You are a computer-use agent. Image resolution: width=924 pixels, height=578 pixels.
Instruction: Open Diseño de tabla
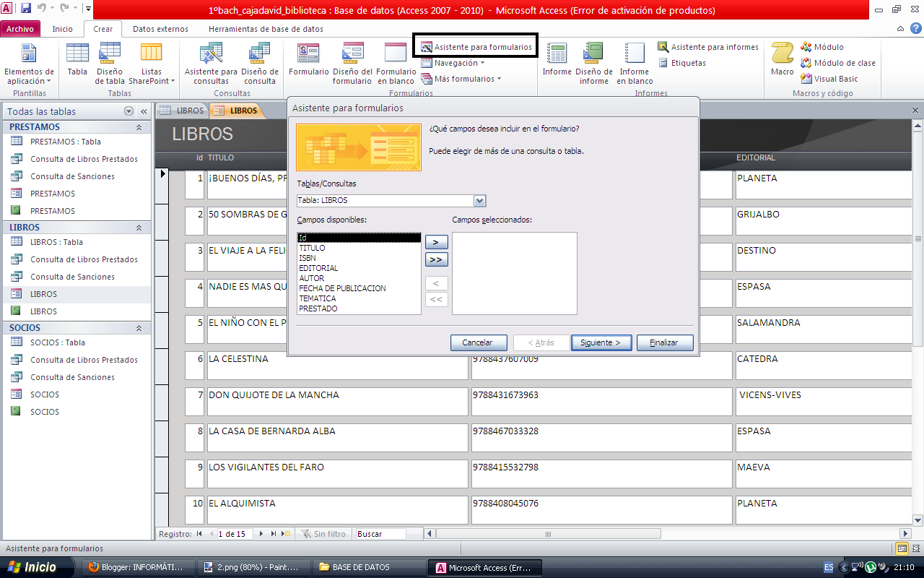109,61
